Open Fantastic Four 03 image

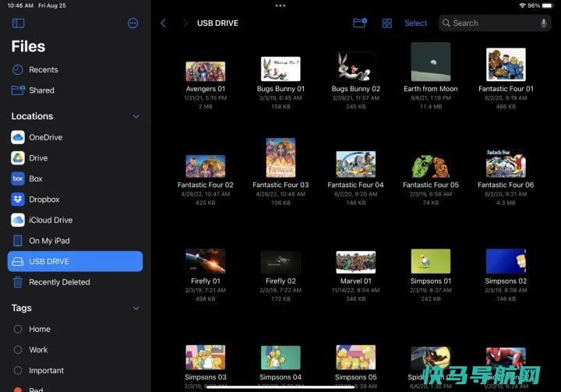click(x=280, y=157)
